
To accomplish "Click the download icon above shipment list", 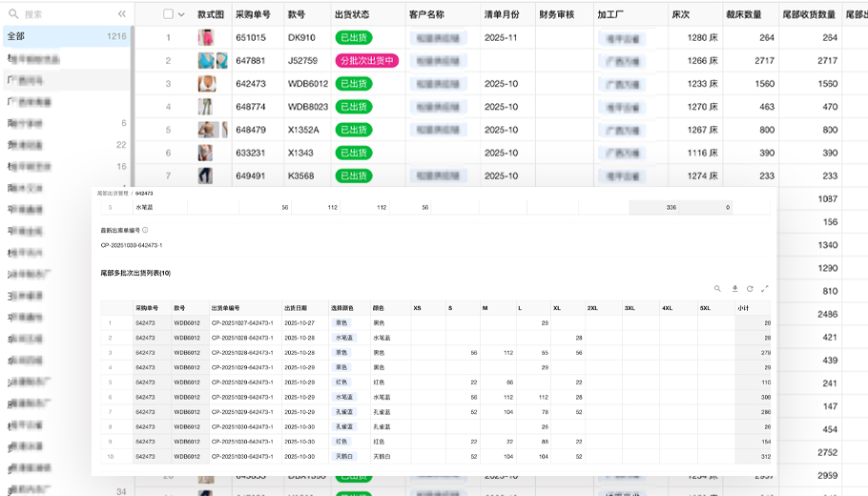I will point(734,288).
